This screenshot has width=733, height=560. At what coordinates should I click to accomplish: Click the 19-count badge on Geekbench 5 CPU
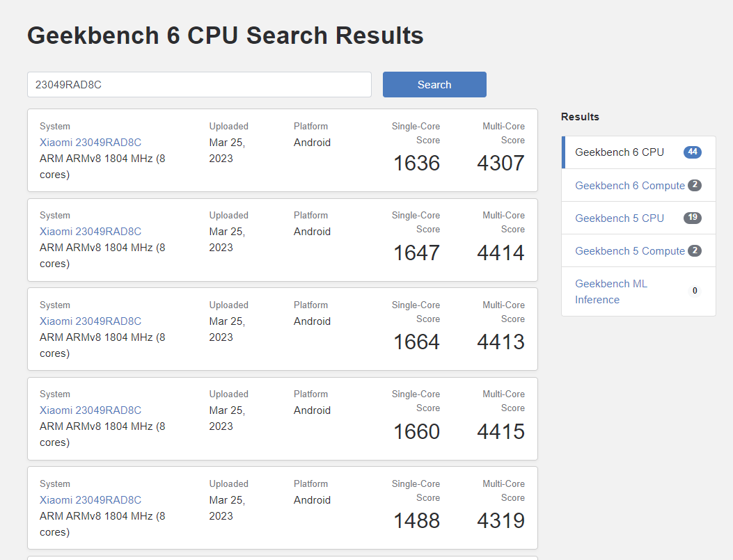click(x=692, y=217)
